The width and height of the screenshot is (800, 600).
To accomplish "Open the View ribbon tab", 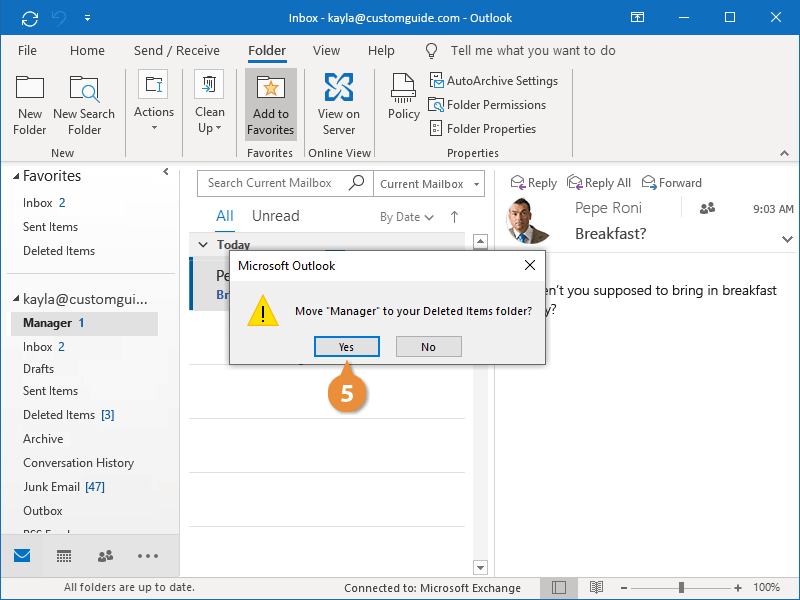I will coord(326,51).
